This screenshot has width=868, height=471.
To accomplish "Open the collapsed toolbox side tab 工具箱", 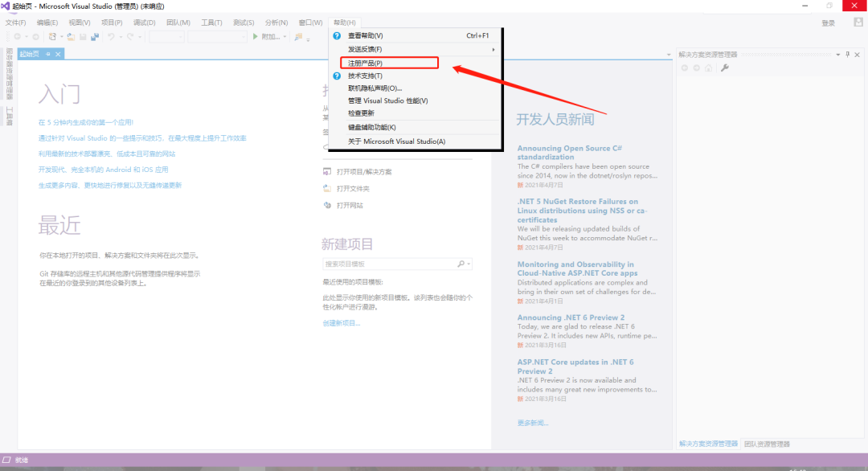I will coord(10,116).
